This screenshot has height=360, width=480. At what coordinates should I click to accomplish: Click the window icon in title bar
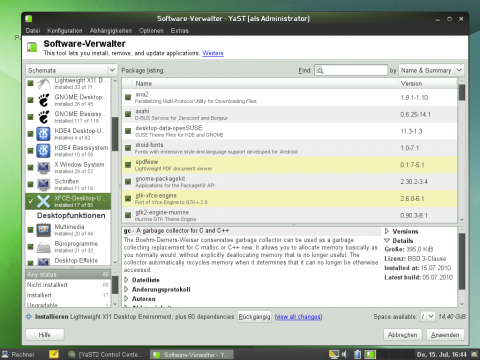29,19
